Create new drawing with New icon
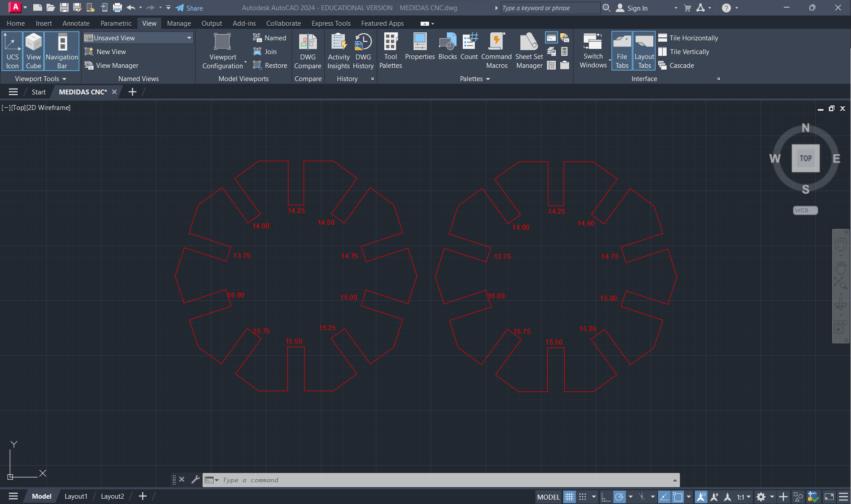 coord(37,8)
